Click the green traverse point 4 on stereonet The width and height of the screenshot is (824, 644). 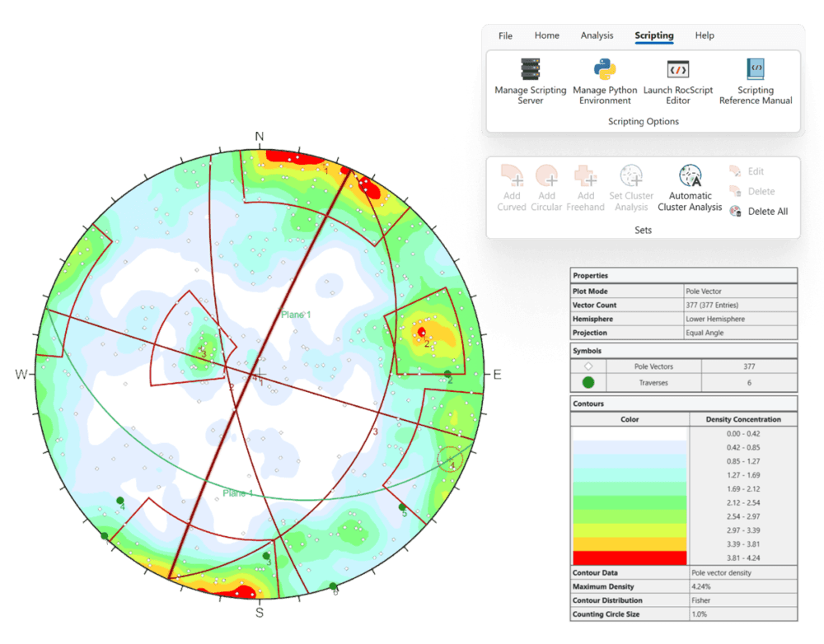click(120, 501)
